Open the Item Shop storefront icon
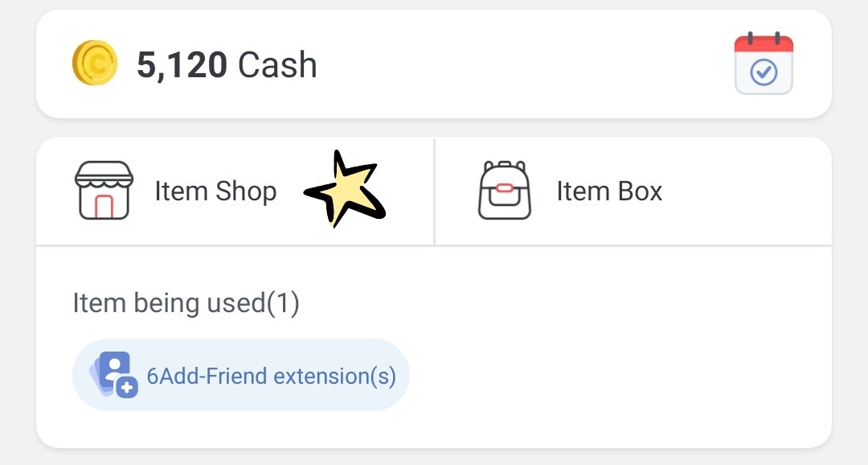 click(104, 191)
